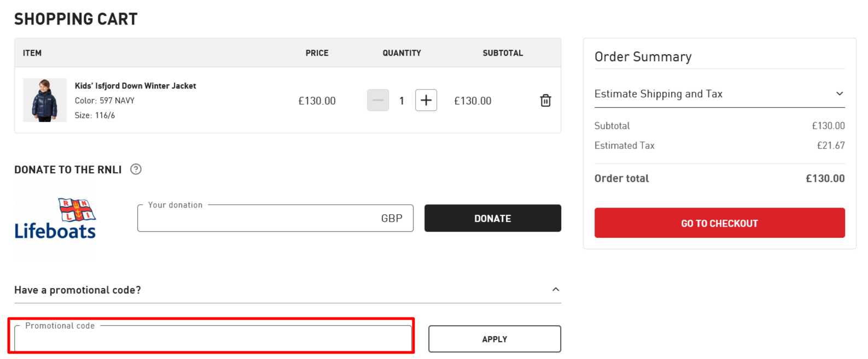Click 'Size: 116/6' text
The height and width of the screenshot is (359, 868).
coord(95,115)
